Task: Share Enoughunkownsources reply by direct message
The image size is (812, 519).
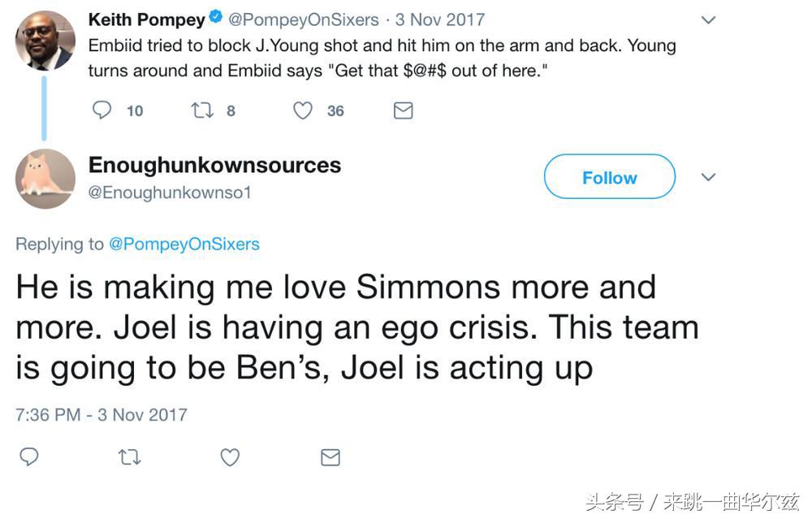Action: 330,457
